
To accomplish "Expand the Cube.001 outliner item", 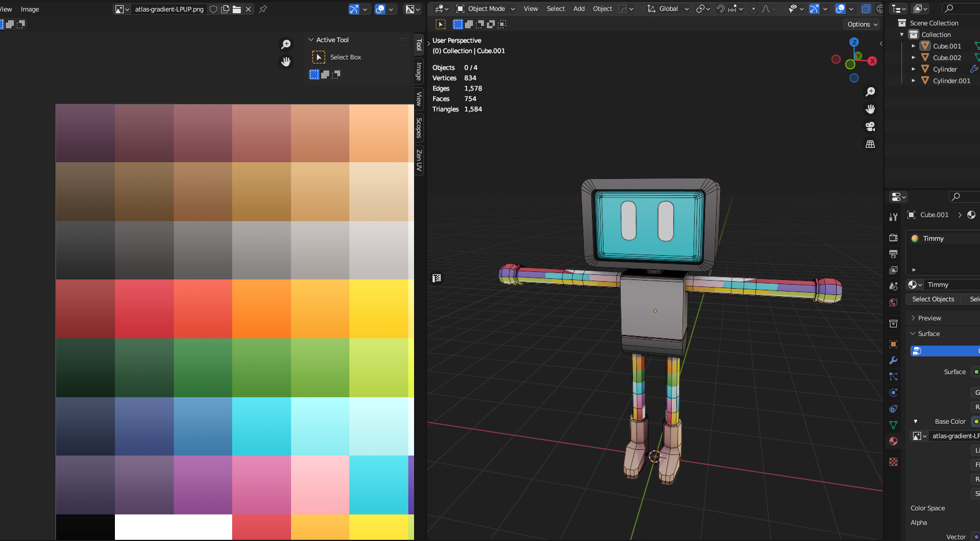I will pos(913,46).
